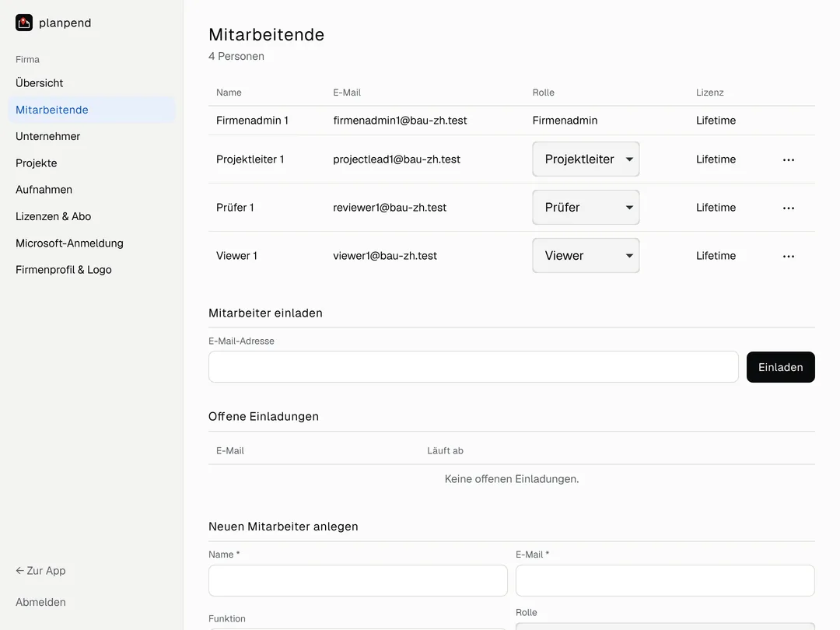Click the name Prüfer 1
The height and width of the screenshot is (630, 840).
coord(235,208)
